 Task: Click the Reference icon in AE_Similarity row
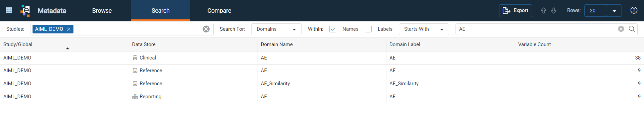point(135,84)
